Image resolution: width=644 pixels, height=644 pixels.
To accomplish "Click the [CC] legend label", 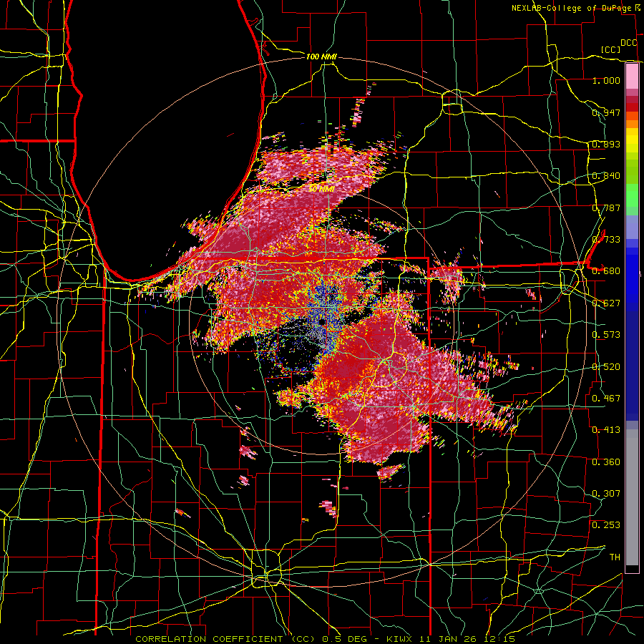I will [x=610, y=49].
